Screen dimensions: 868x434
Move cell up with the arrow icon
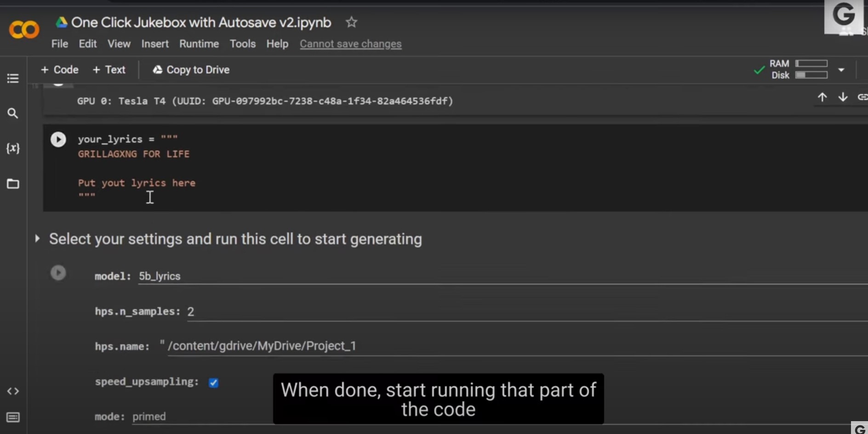pyautogui.click(x=822, y=97)
